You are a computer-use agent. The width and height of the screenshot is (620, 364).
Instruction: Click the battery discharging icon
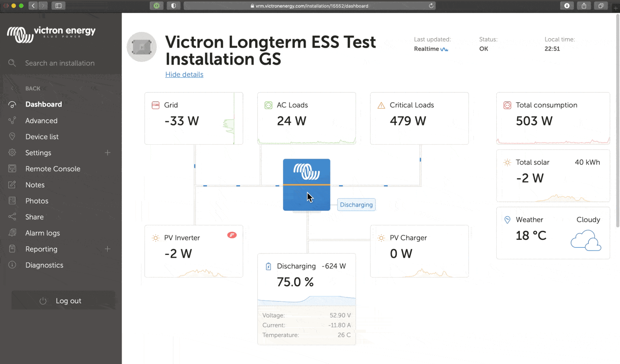click(x=267, y=266)
